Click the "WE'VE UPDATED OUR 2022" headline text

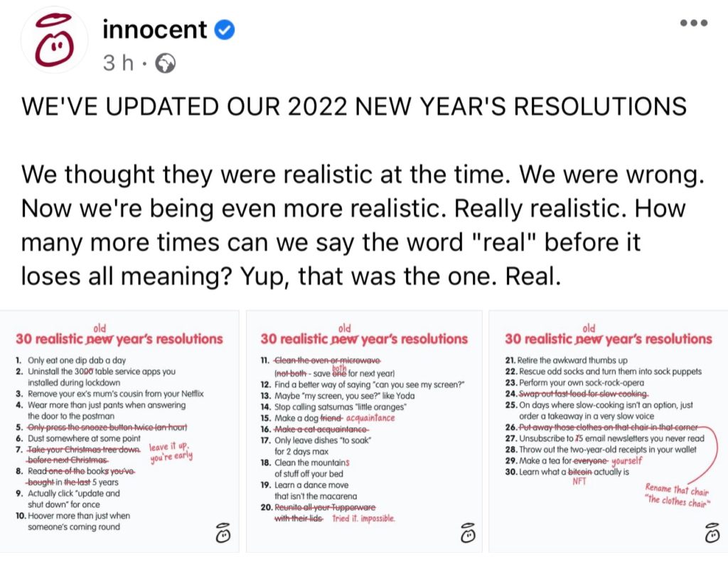coord(354,107)
